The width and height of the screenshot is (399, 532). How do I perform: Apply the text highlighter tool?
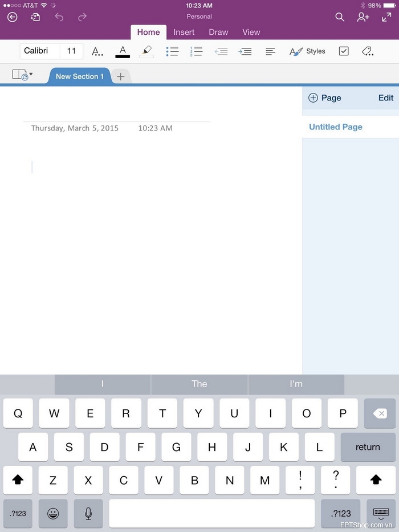click(x=146, y=51)
